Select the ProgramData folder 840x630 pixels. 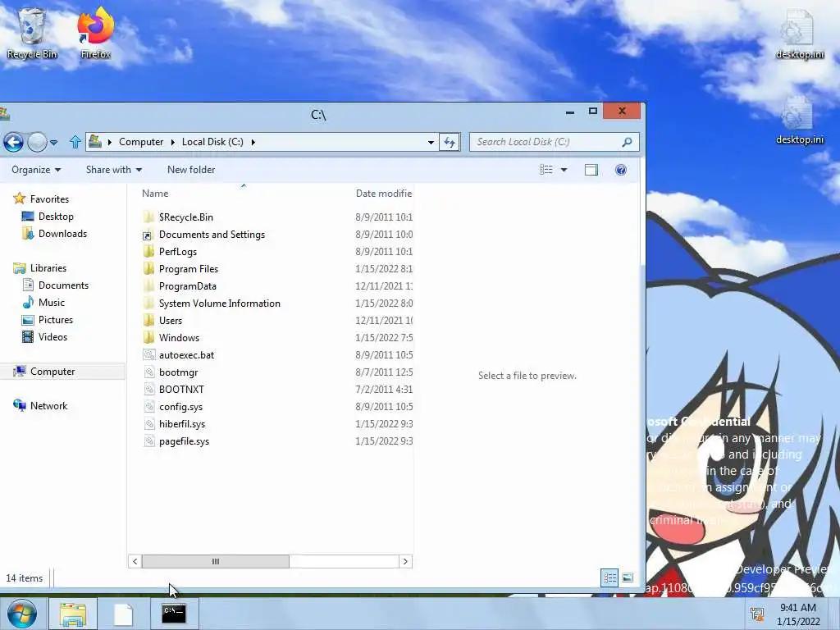tap(187, 286)
